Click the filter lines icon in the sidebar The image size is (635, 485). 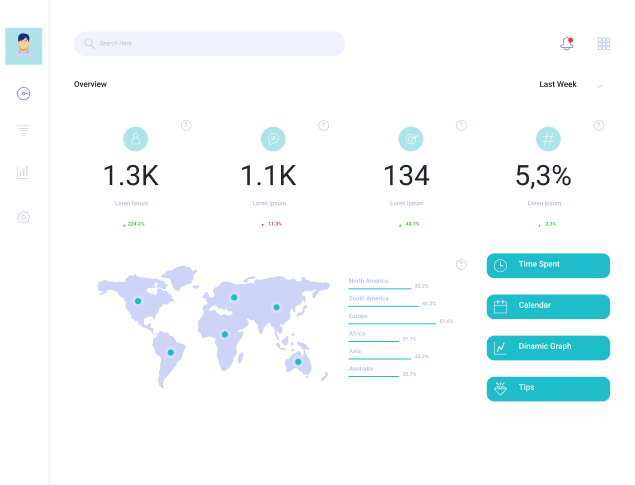[x=23, y=130]
